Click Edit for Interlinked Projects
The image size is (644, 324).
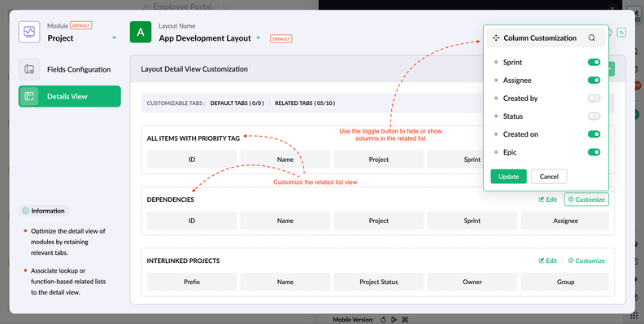(548, 261)
